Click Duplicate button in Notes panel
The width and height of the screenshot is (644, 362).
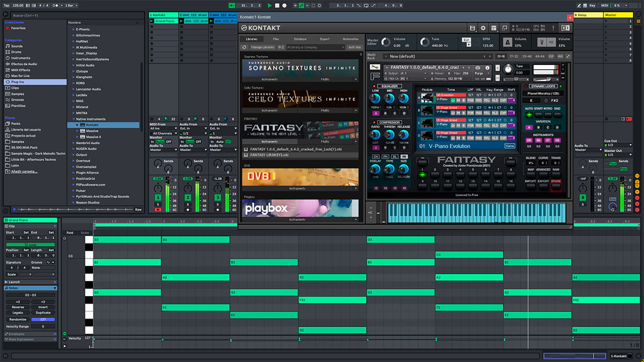coord(43,313)
